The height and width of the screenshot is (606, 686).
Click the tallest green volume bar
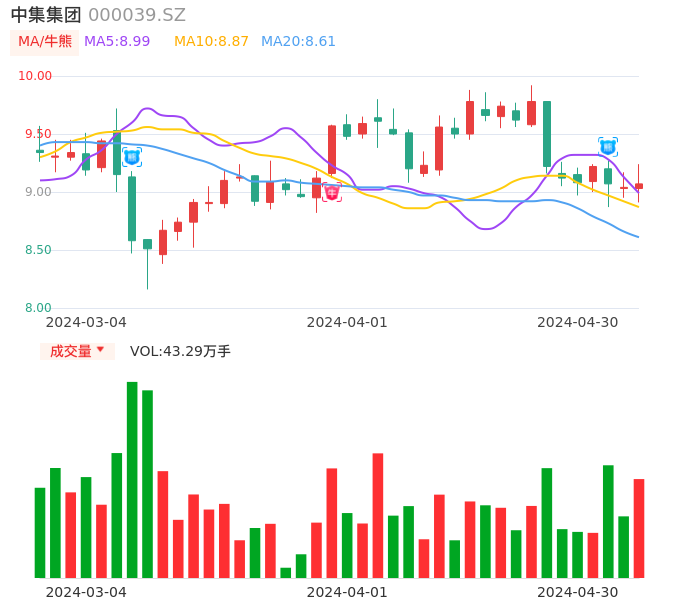(132, 480)
